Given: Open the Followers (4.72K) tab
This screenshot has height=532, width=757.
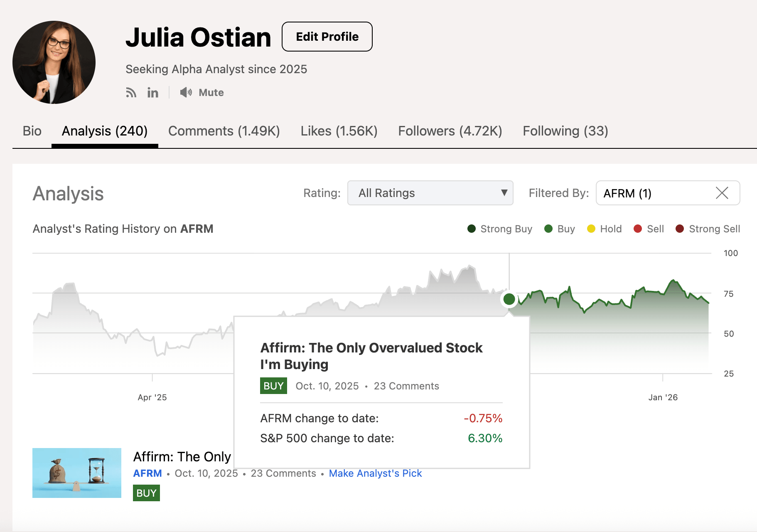Looking at the screenshot, I should [450, 131].
